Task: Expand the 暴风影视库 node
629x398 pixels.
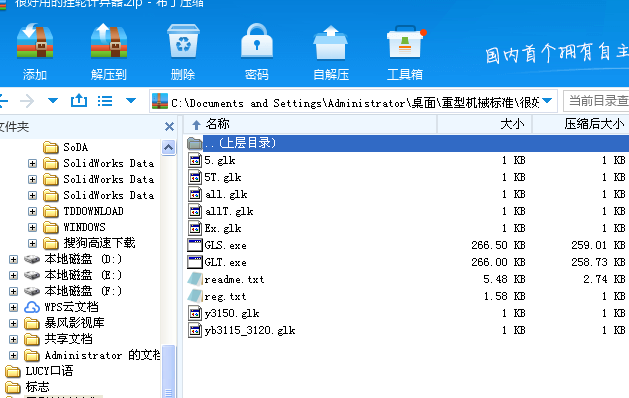Action: 14,323
